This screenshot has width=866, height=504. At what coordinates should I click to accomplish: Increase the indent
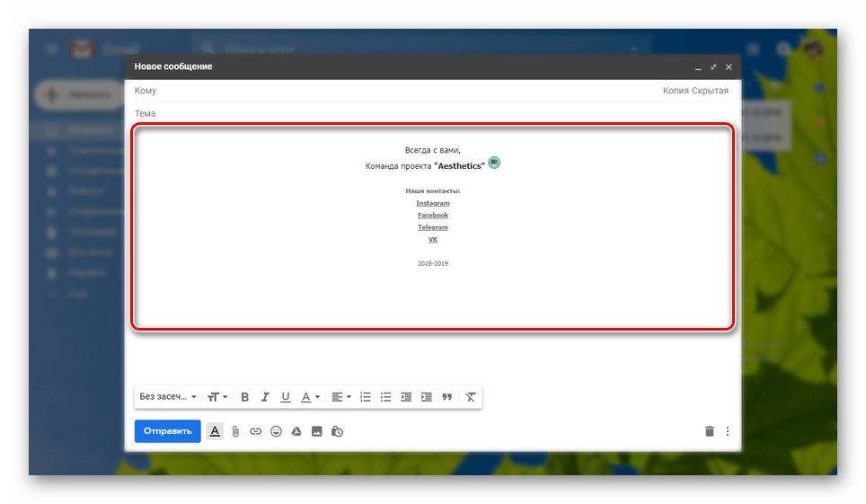[427, 397]
